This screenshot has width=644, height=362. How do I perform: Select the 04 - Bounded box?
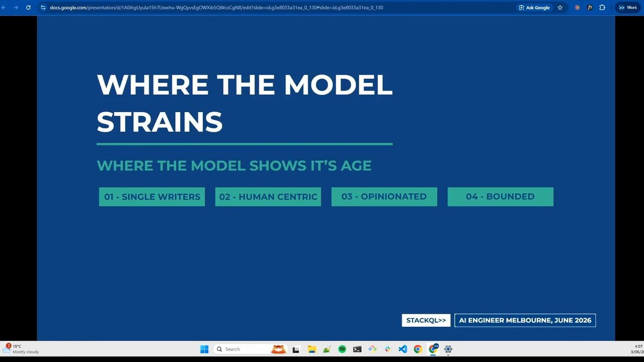[500, 197]
